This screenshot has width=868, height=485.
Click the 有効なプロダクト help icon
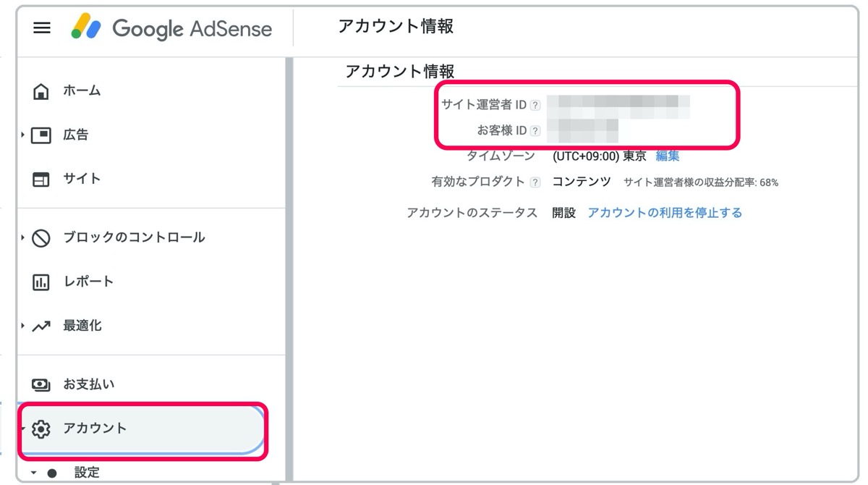pos(535,182)
